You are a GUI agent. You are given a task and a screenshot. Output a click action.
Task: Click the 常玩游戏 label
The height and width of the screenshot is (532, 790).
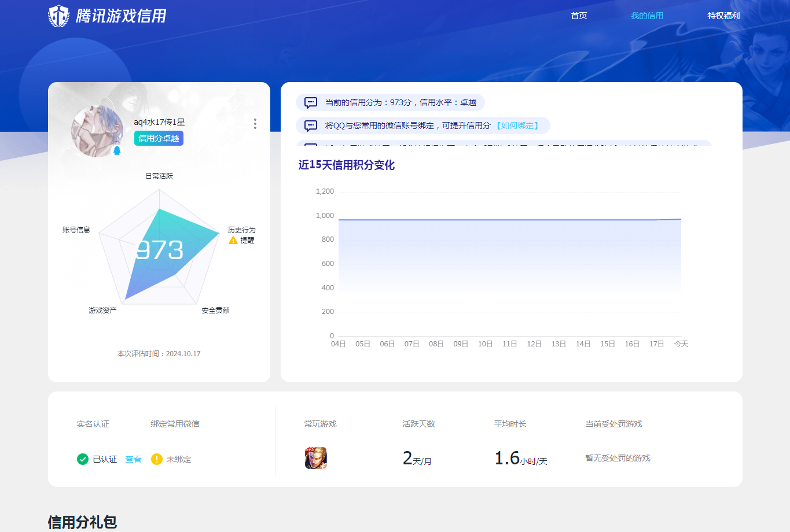coord(321,424)
